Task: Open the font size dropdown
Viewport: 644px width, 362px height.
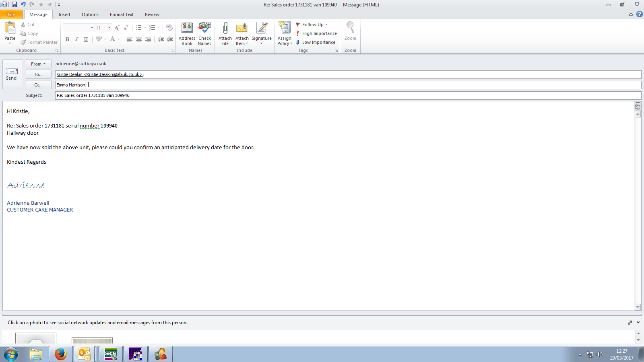Action: [109, 28]
